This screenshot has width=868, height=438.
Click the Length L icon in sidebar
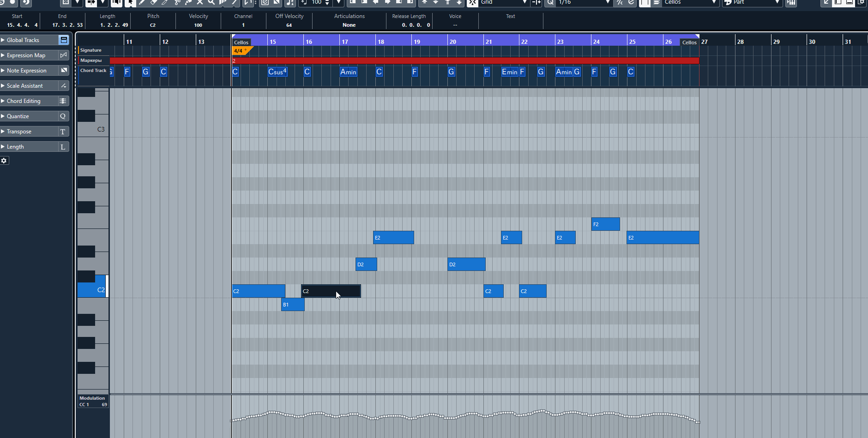coord(63,147)
